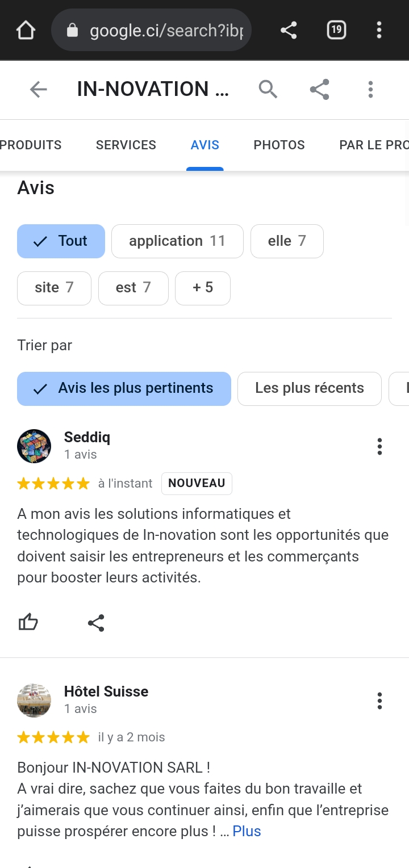Select the 'Tout' filter chip

61,241
